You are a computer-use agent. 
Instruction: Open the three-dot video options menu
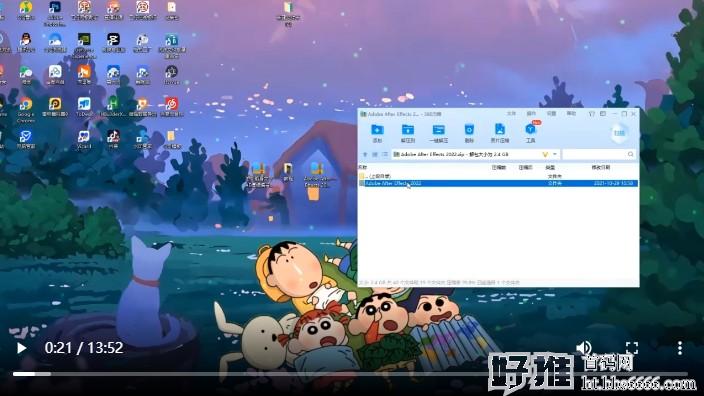680,348
